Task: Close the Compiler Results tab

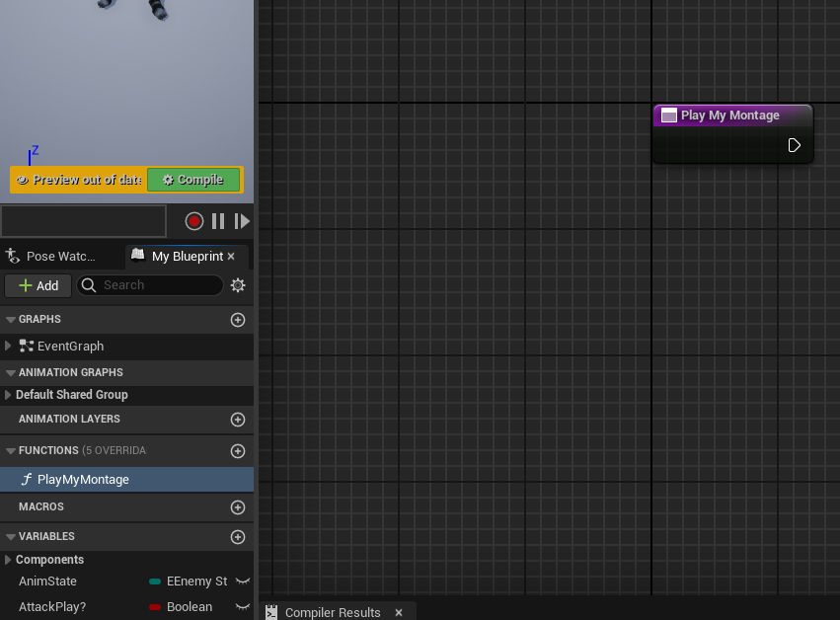Action: coord(399,612)
